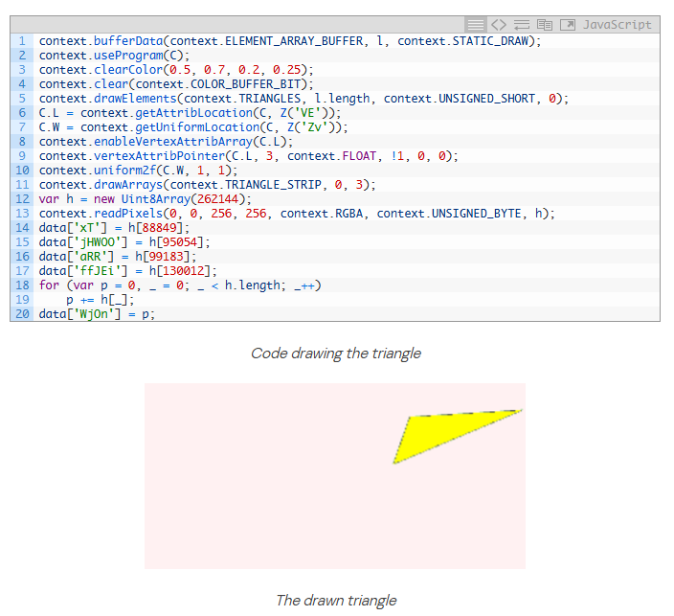Viewport: 674px width, 616px height.
Task: Click 'drawArrays' on code line 11
Action: (128, 185)
